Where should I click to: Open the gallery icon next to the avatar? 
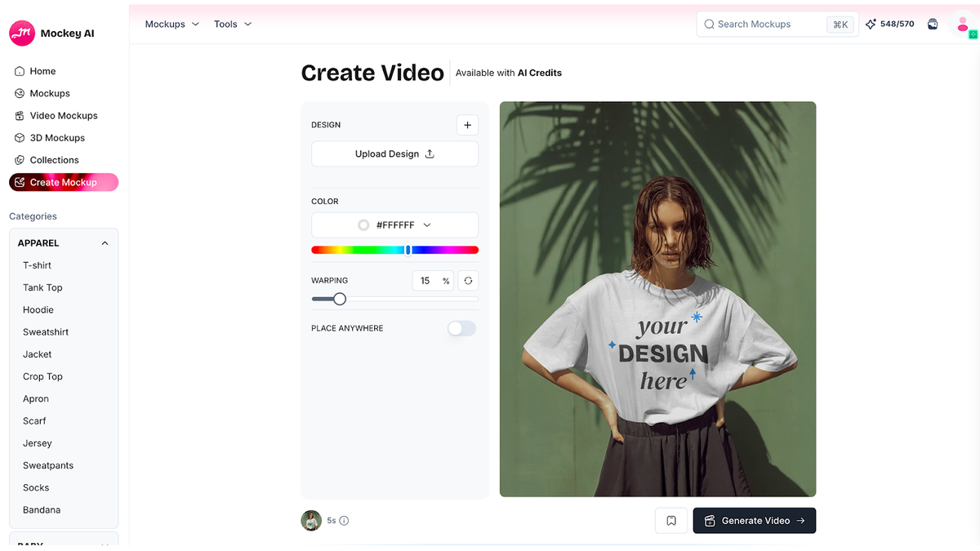932,24
